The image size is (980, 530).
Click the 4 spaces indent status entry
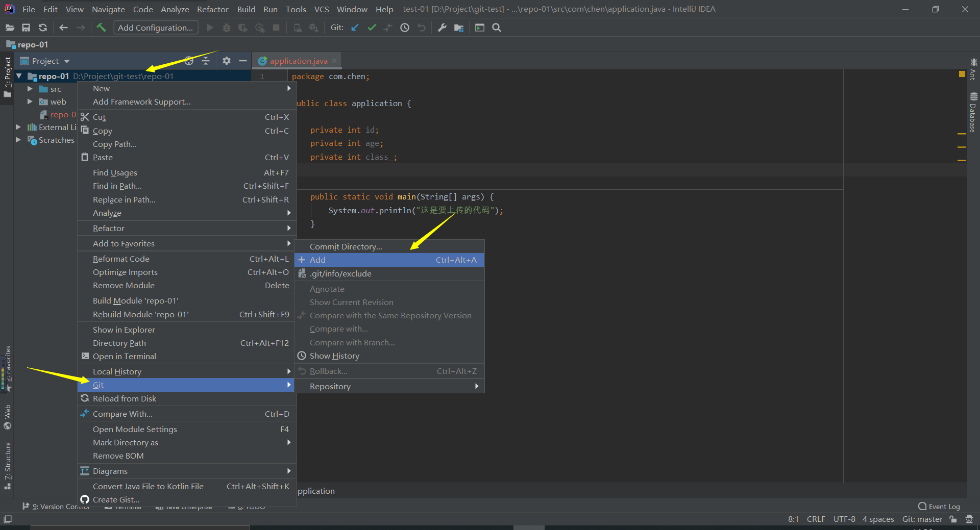point(878,519)
